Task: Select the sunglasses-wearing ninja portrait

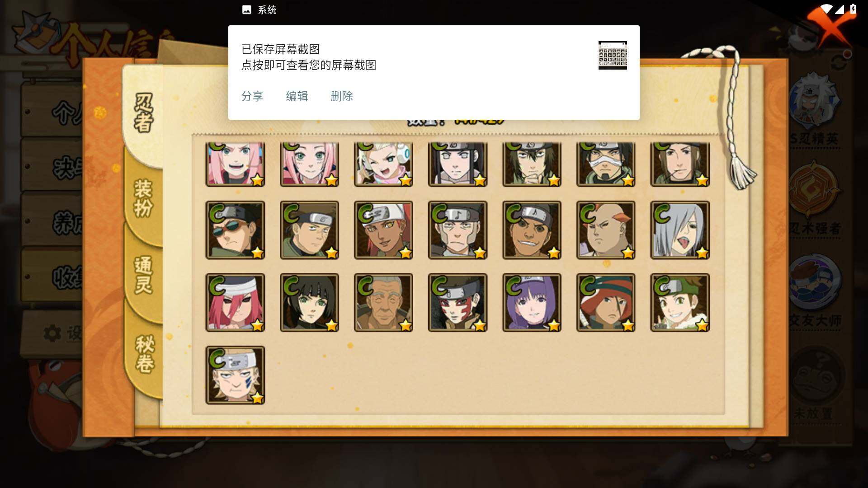Action: [235, 230]
